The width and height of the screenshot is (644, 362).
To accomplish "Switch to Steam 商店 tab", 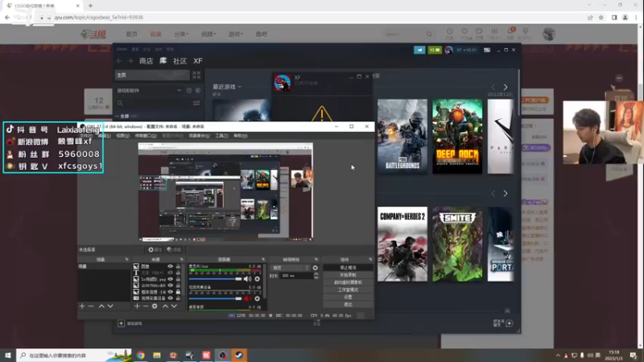I will point(147,61).
